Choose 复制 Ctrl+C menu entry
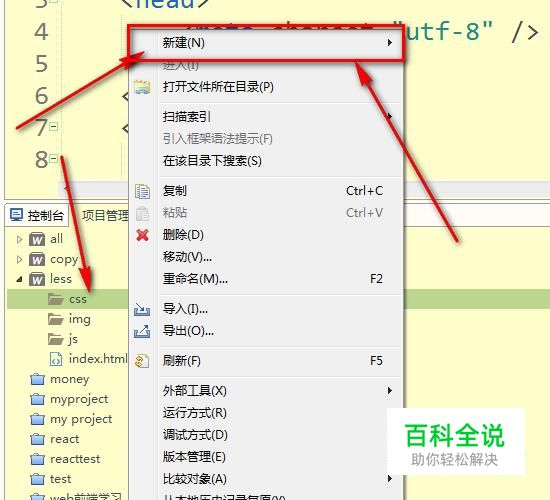Image resolution: width=550 pixels, height=500 pixels. [266, 191]
